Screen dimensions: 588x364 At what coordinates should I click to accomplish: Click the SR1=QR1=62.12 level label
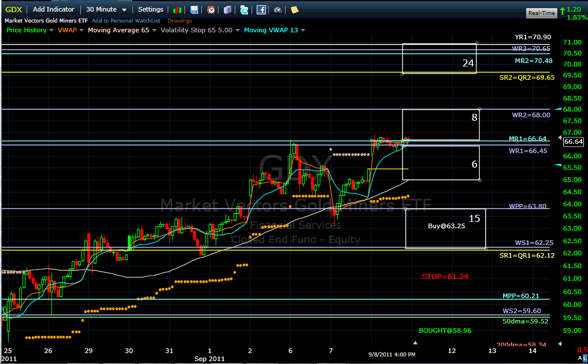pyautogui.click(x=527, y=255)
